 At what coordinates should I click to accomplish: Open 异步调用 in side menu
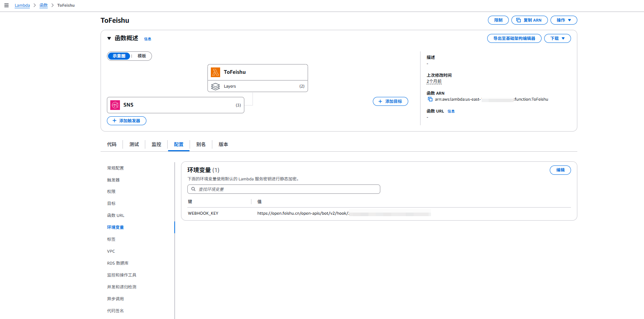pyautogui.click(x=115, y=299)
